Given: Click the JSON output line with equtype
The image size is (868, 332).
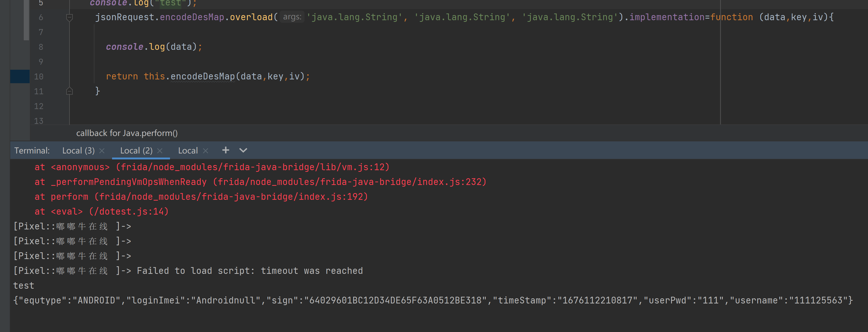Looking at the screenshot, I should (433, 300).
